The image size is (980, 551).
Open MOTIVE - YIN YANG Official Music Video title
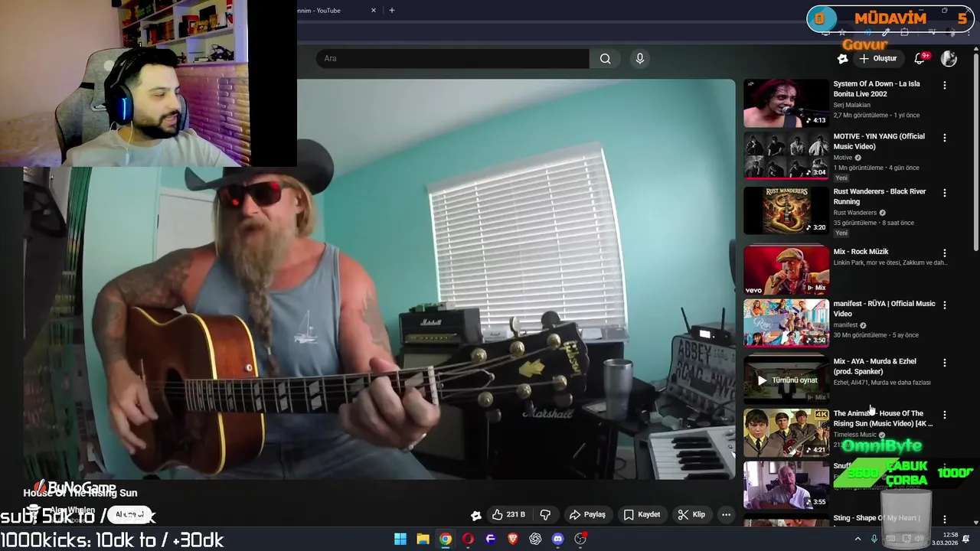point(879,141)
